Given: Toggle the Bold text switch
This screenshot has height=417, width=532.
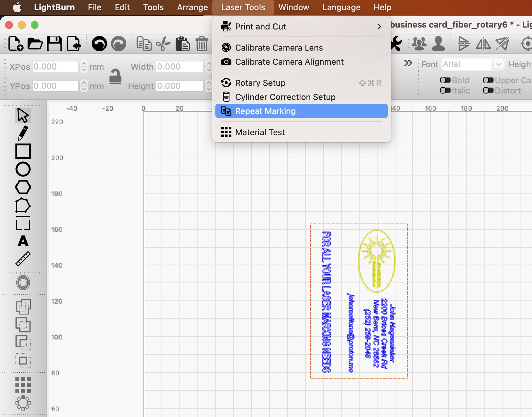Looking at the screenshot, I should pyautogui.click(x=445, y=80).
